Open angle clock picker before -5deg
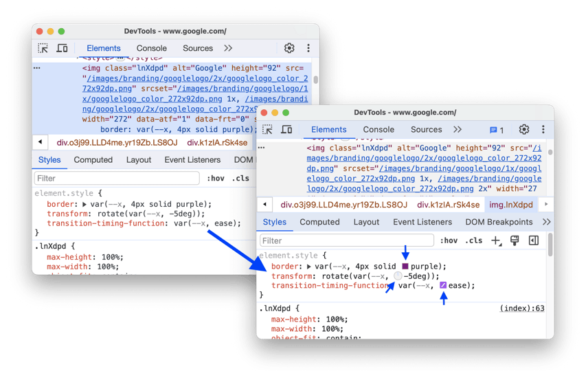Image resolution: width=588 pixels, height=371 pixels. (x=398, y=276)
